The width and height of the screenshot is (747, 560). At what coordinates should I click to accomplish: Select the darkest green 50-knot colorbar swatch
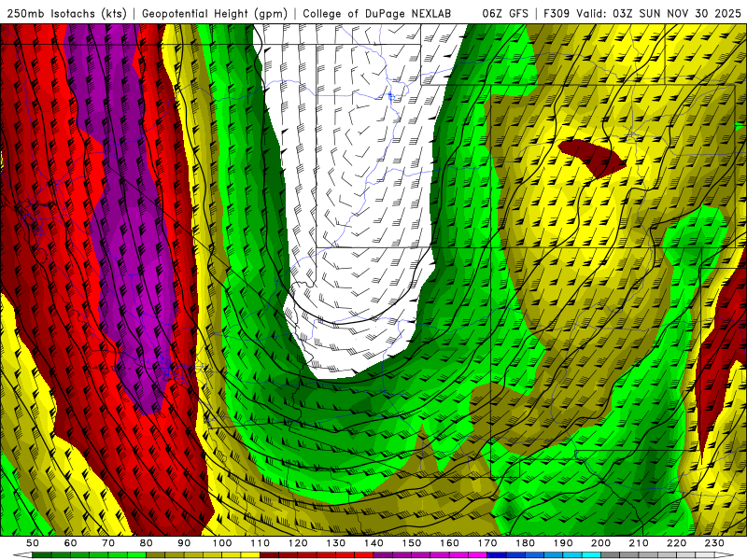pyautogui.click(x=41, y=555)
